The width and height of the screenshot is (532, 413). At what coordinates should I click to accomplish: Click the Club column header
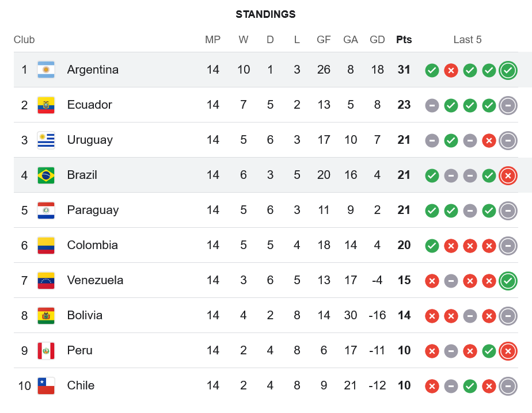[x=24, y=40]
